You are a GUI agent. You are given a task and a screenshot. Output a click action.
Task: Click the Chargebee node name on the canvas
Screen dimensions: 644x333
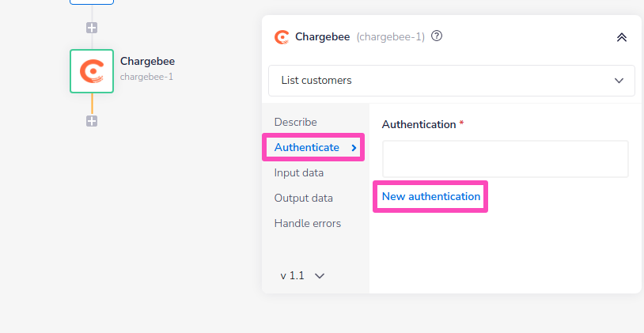pyautogui.click(x=147, y=61)
